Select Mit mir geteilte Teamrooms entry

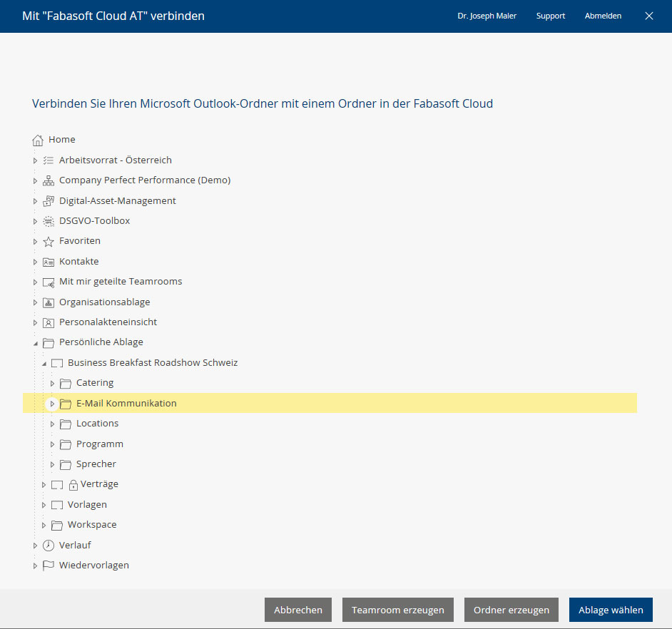coord(121,282)
